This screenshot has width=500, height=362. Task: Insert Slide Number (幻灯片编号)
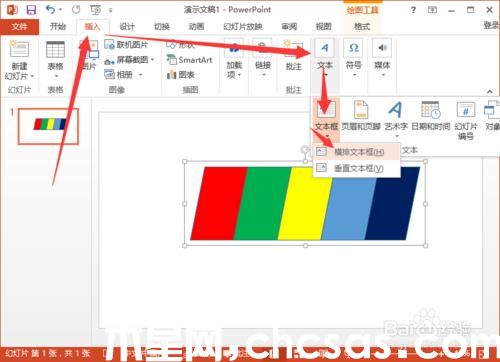(466, 120)
